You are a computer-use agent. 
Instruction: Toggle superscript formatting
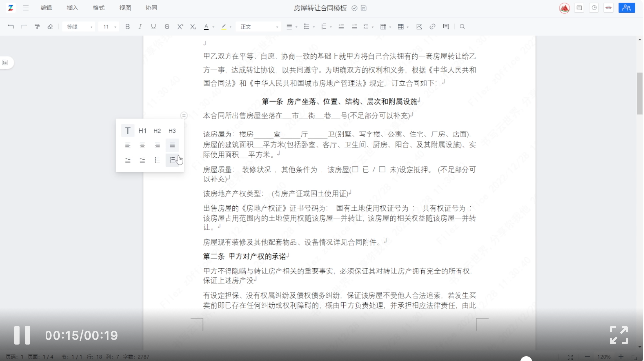[180, 27]
